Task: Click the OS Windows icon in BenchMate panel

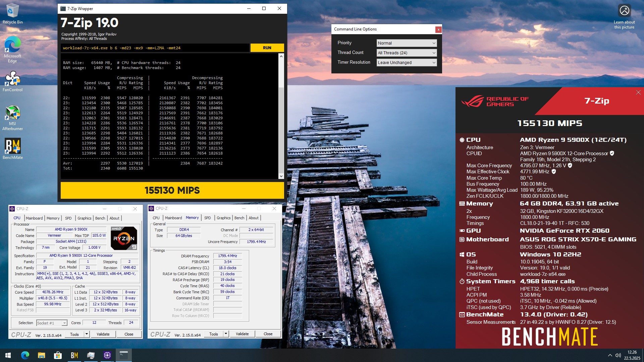Action: [462, 254]
